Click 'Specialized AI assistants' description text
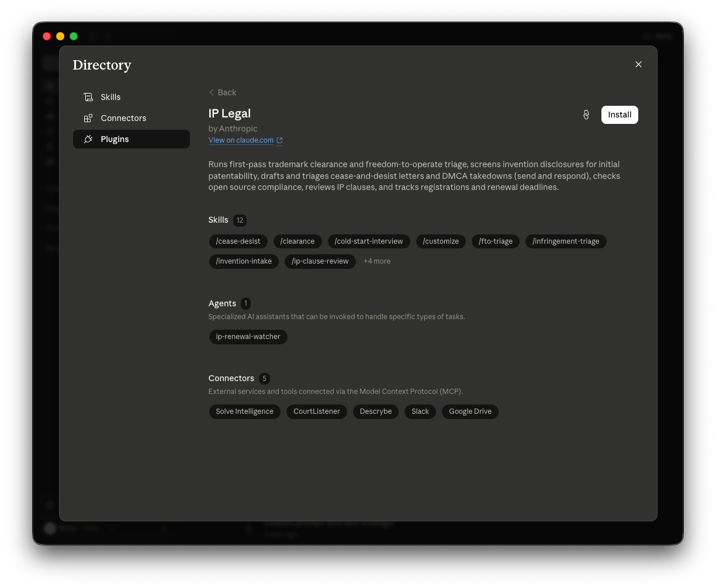The height and width of the screenshot is (588, 716). pos(337,317)
